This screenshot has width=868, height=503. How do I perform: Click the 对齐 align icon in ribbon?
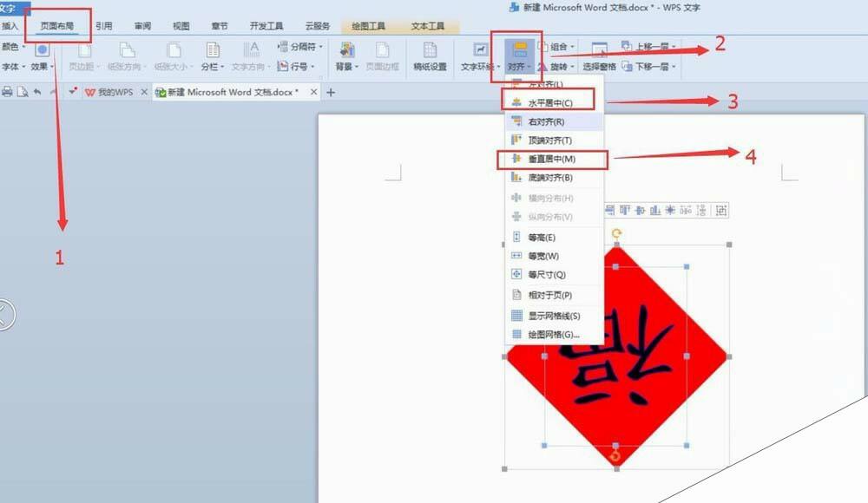pyautogui.click(x=520, y=49)
